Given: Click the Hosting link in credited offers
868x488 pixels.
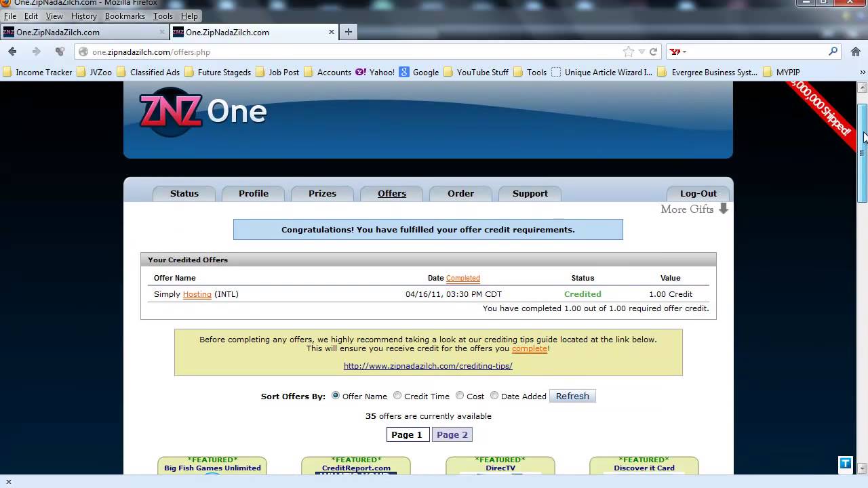Looking at the screenshot, I should coord(197,294).
